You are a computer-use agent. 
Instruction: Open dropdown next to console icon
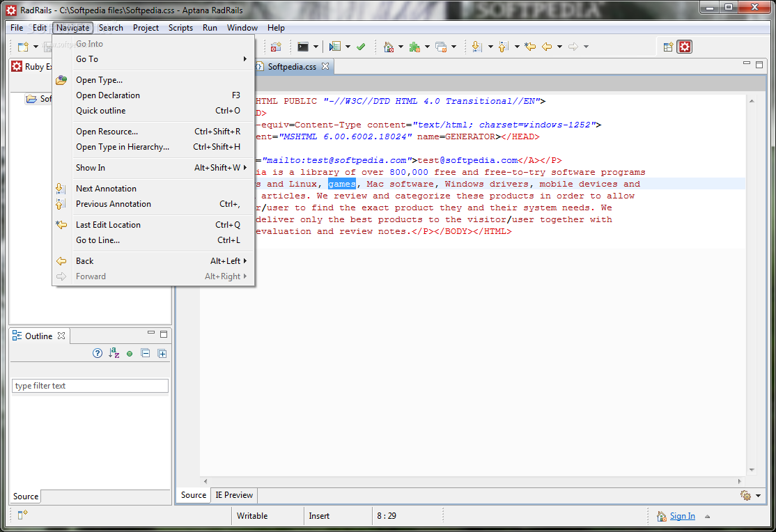316,47
